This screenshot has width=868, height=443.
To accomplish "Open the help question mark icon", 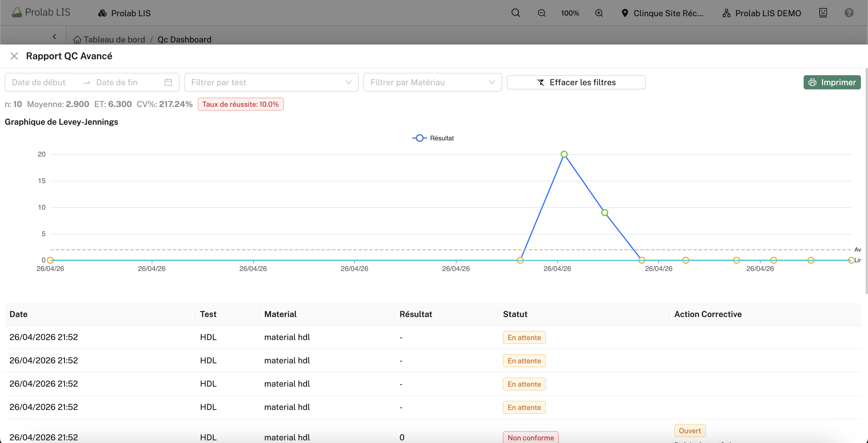I will (849, 13).
